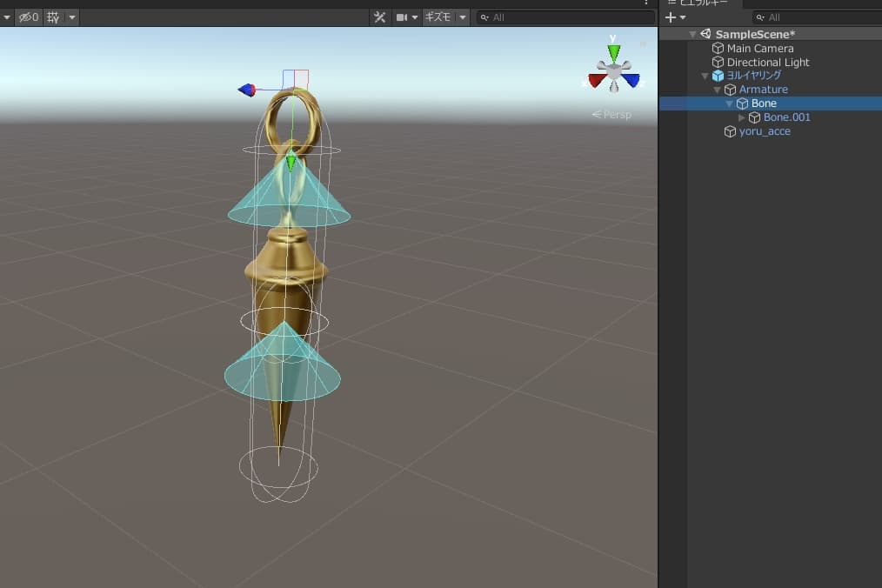882x588 pixels.
Task: Click green Y move arrow handle
Action: [291, 162]
